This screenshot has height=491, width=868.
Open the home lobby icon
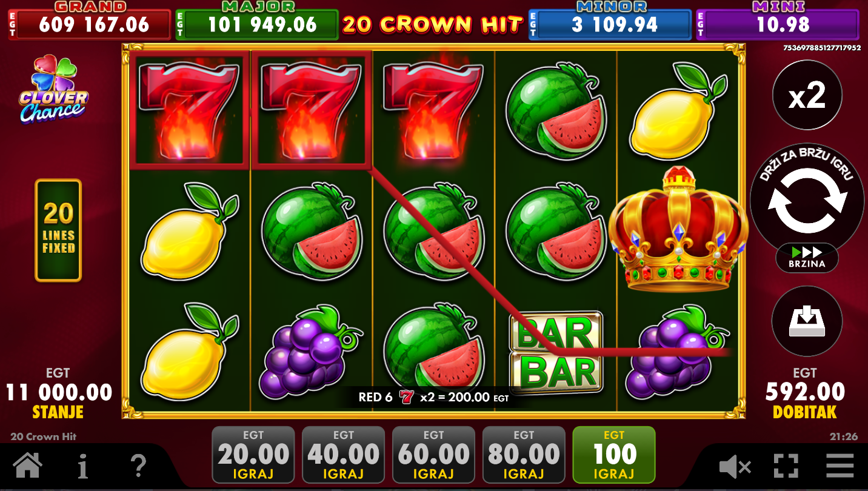pyautogui.click(x=28, y=466)
